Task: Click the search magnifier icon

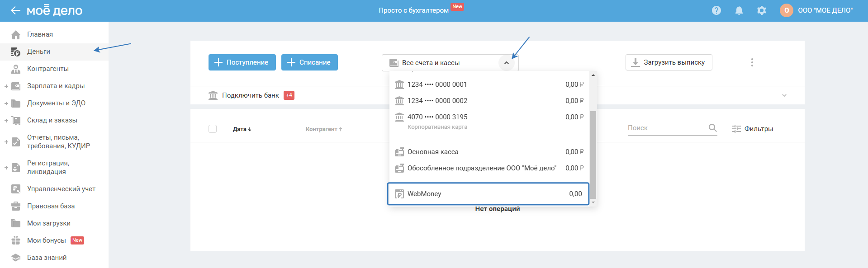Action: pos(713,128)
